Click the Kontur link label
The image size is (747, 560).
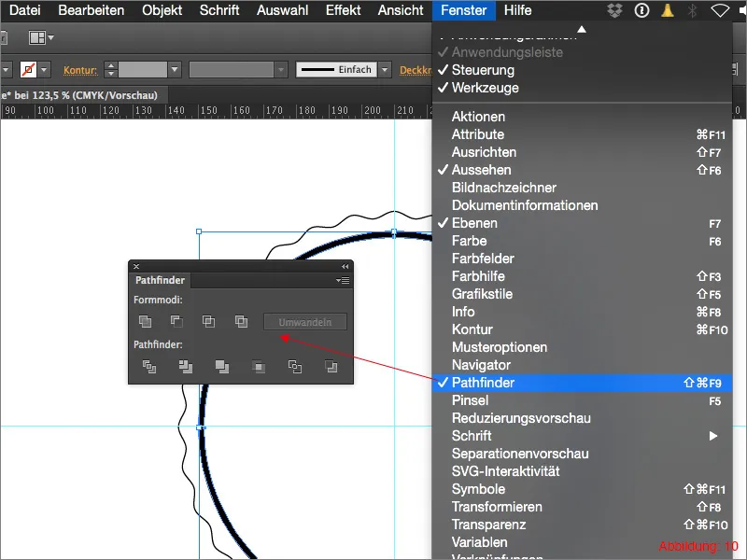point(80,71)
